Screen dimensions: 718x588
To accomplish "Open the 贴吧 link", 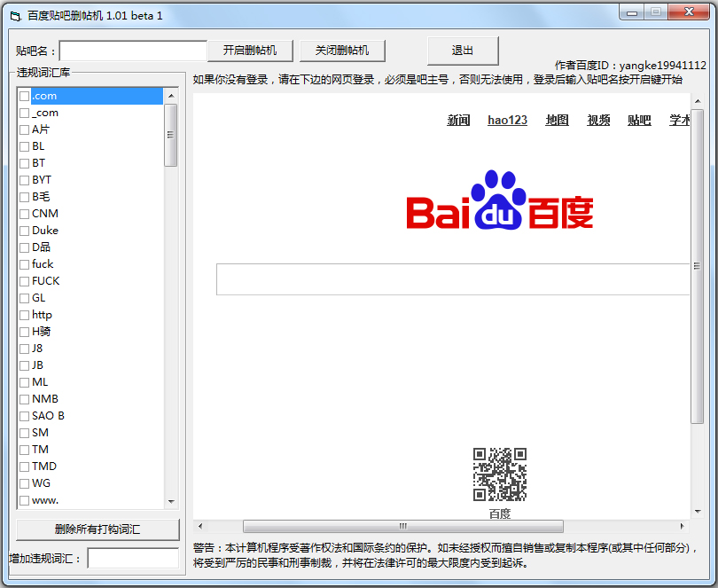I will tap(639, 120).
